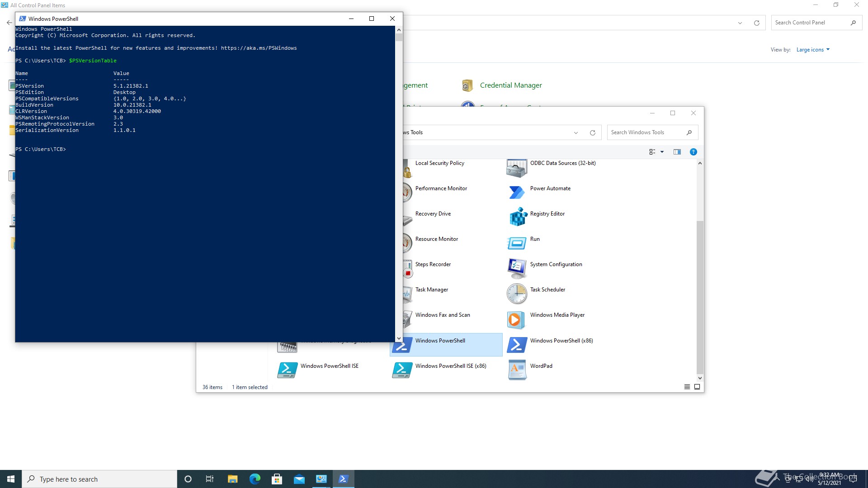Image resolution: width=868 pixels, height=488 pixels.
Task: Click '1 item selected' status text
Action: (x=250, y=387)
